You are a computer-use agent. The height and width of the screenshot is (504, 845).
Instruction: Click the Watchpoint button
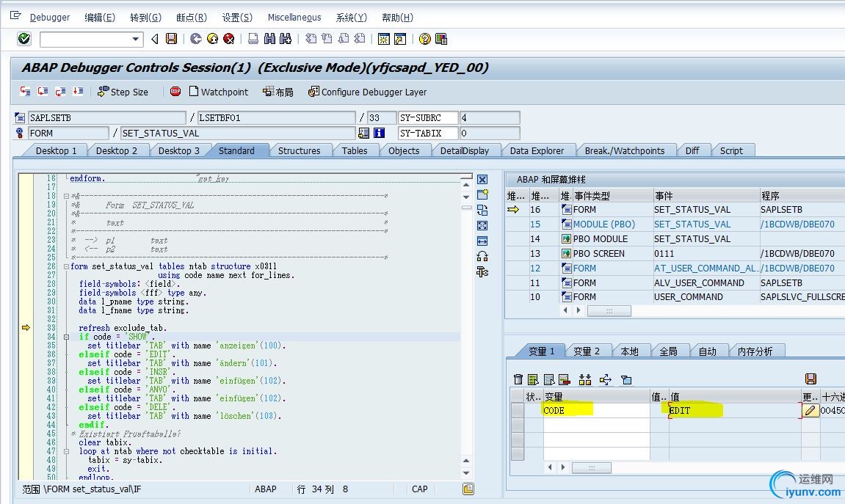coord(219,92)
